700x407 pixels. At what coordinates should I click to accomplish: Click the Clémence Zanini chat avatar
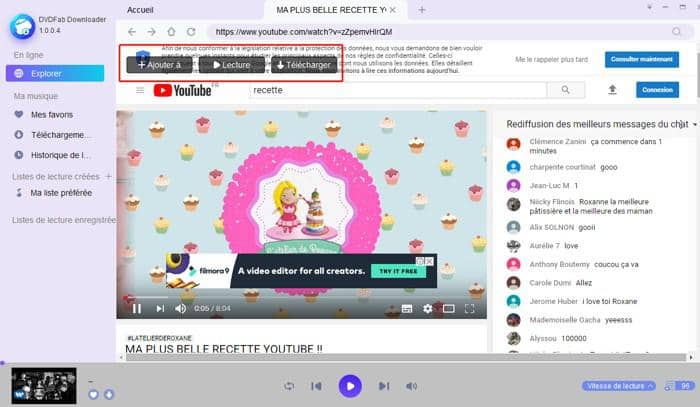(x=513, y=144)
